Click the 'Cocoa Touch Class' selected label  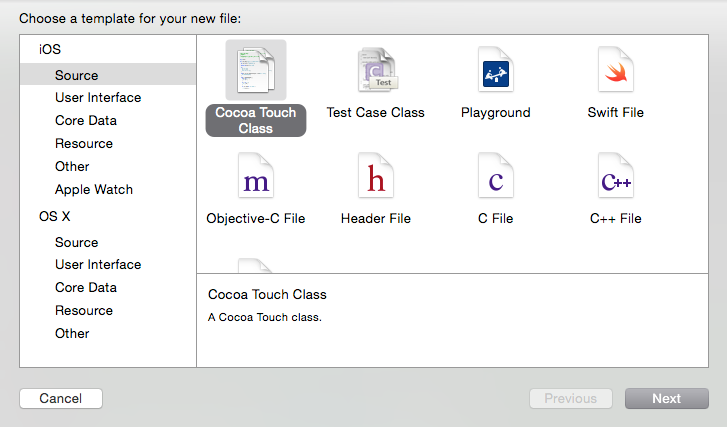coord(256,120)
